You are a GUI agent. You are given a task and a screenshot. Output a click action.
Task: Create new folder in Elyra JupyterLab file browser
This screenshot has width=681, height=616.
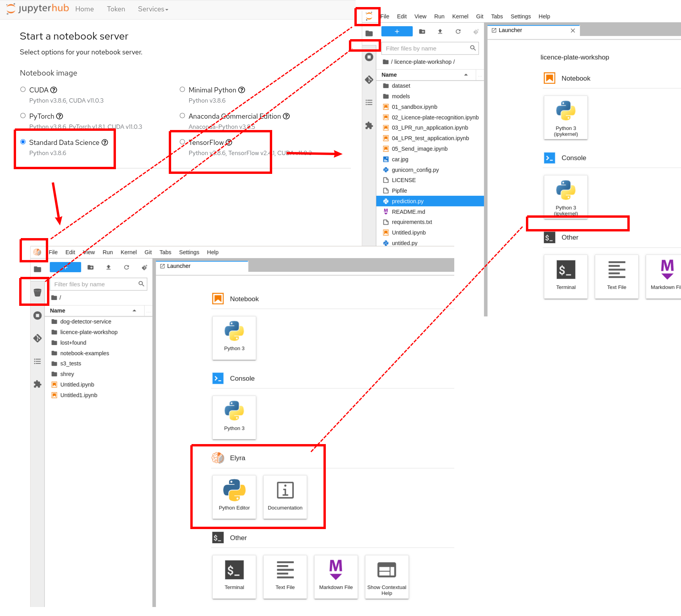click(x=90, y=267)
